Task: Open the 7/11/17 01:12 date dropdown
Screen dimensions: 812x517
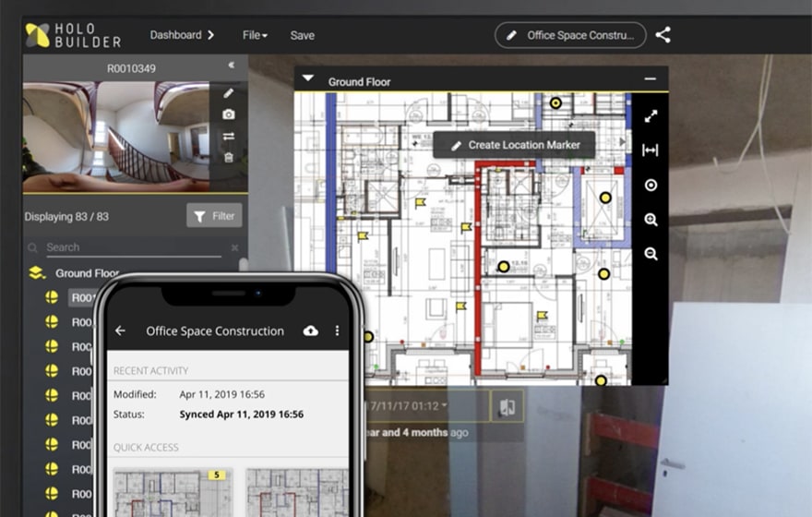Action: tap(409, 405)
